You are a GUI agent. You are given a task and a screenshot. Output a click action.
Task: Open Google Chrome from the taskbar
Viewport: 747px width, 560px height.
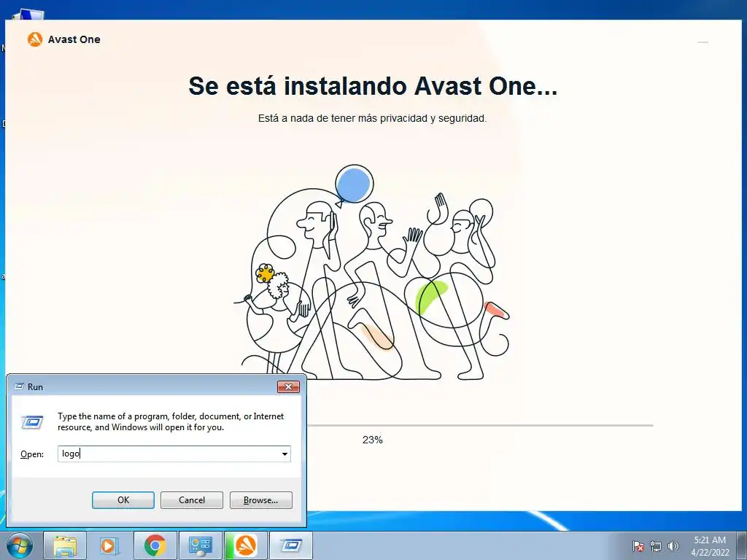[155, 545]
